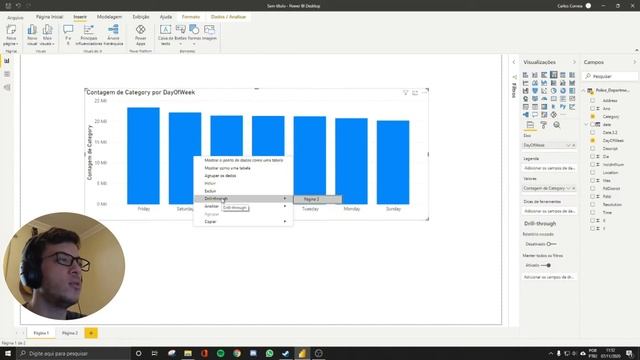Choose the Python visual icon
Viewport: 640px width, 360px height.
click(563, 107)
